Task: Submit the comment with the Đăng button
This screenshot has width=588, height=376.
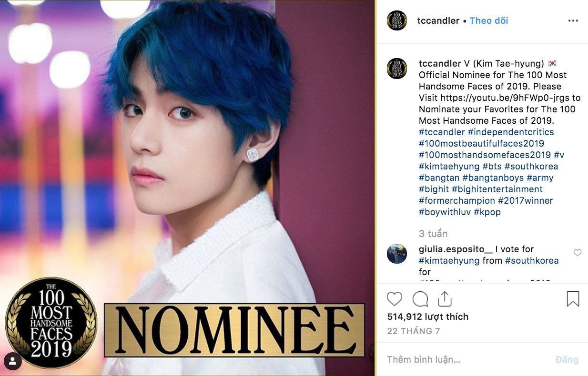Action: [x=567, y=359]
